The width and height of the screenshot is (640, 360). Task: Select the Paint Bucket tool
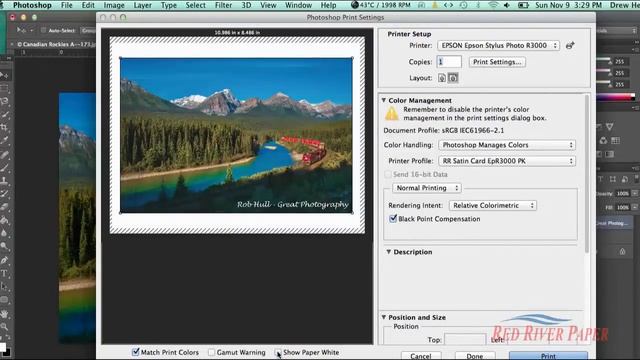4,220
